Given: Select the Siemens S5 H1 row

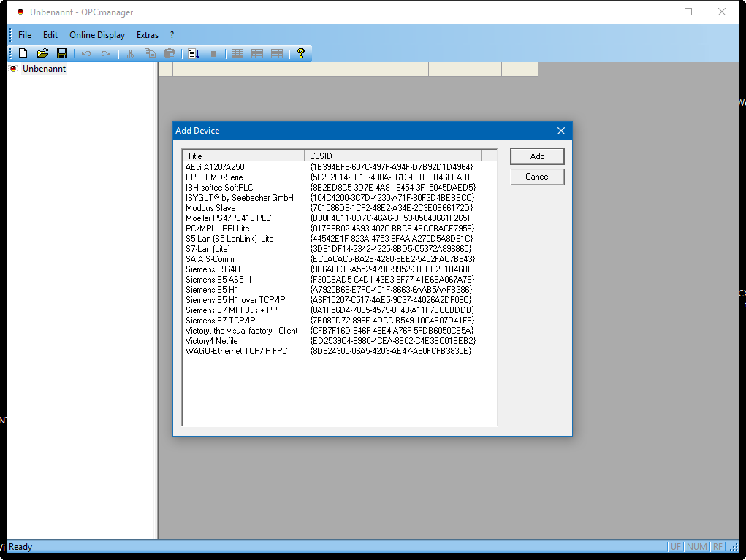Looking at the screenshot, I should [x=212, y=290].
